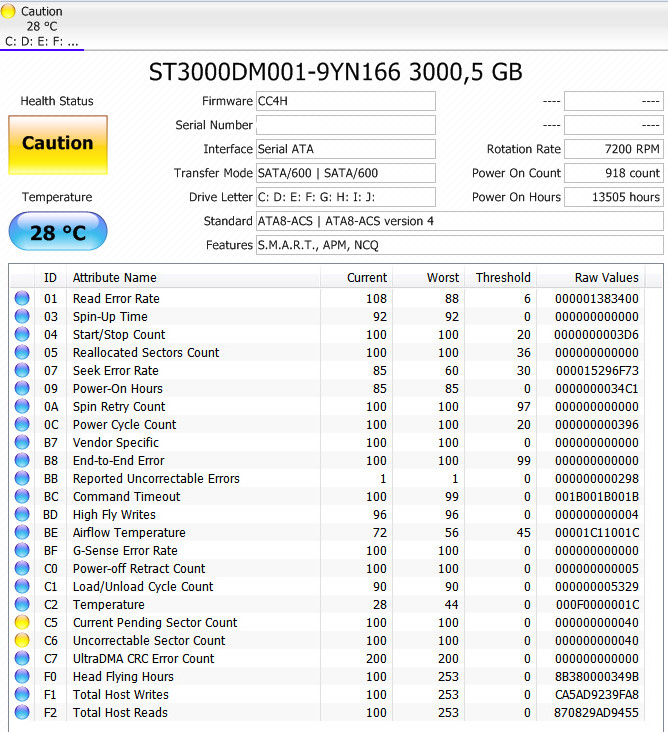Click raw value 8B380000349B
This screenshot has width=668, height=732.
[x=597, y=676]
